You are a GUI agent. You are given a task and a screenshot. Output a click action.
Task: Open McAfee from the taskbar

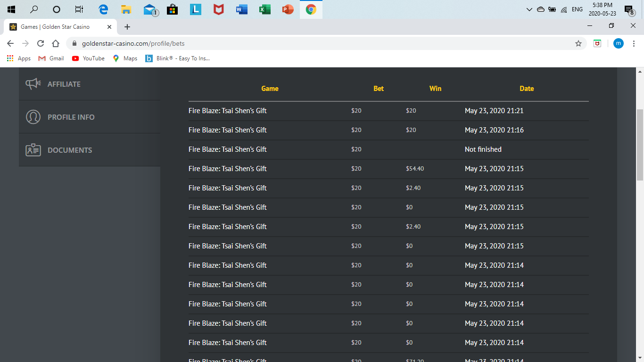[218, 9]
